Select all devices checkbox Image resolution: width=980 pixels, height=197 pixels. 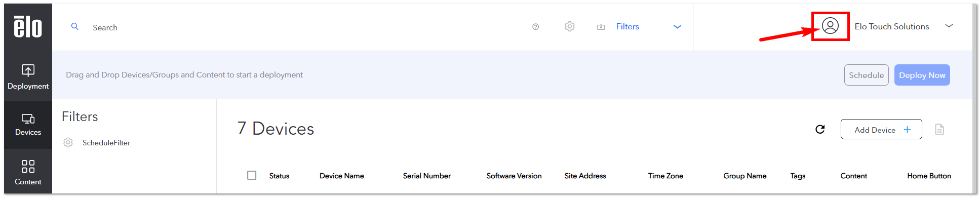[252, 175]
